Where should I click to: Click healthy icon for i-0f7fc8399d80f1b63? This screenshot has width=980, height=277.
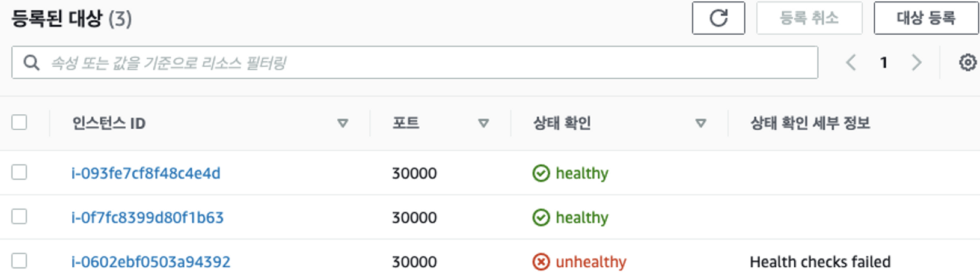click(x=541, y=218)
